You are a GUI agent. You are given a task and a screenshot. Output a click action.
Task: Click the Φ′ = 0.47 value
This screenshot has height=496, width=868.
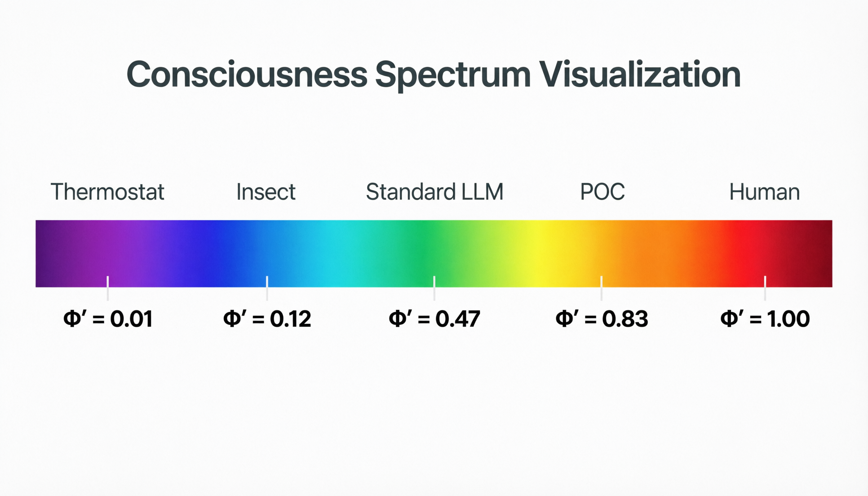[x=434, y=319]
